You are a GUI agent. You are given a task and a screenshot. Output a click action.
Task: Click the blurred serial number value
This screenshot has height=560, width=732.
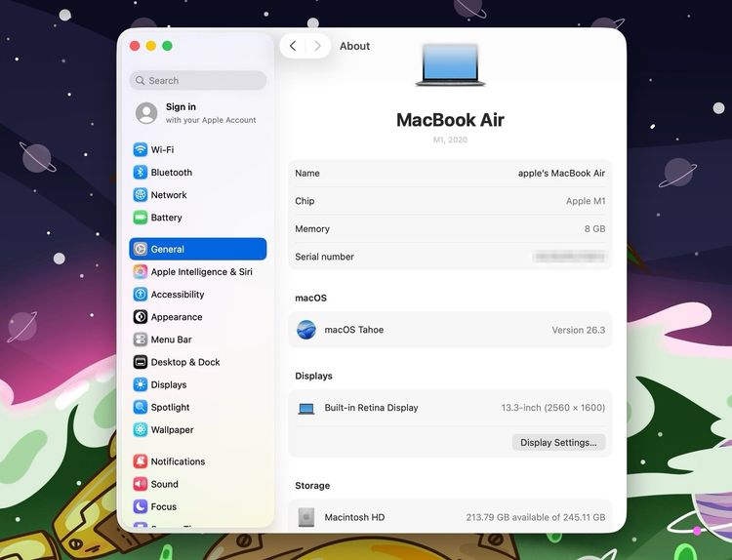(x=569, y=257)
